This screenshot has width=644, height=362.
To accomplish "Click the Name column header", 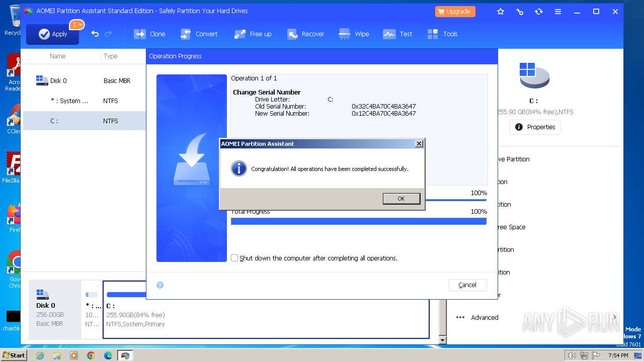I will 58,56.
